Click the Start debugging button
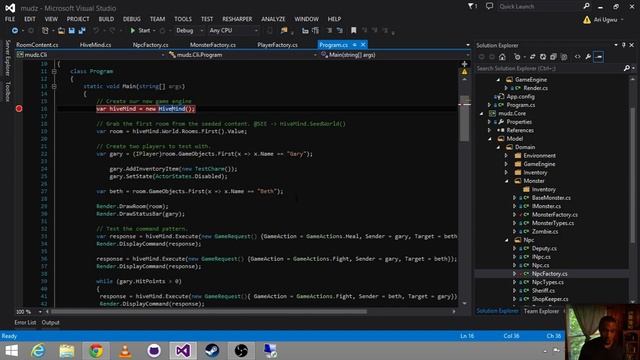640x360 pixels. pyautogui.click(x=140, y=31)
